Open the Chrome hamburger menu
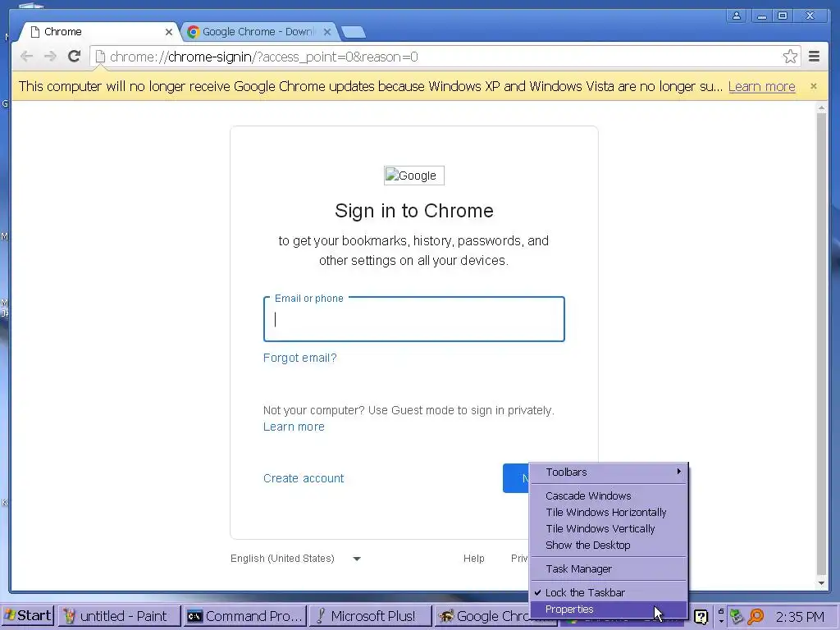Image resolution: width=840 pixels, height=630 pixels. click(814, 57)
